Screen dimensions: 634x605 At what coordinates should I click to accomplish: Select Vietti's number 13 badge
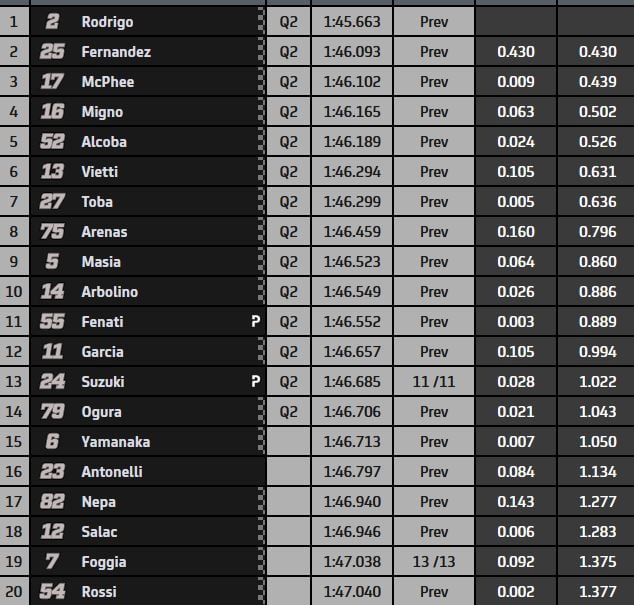[53, 172]
